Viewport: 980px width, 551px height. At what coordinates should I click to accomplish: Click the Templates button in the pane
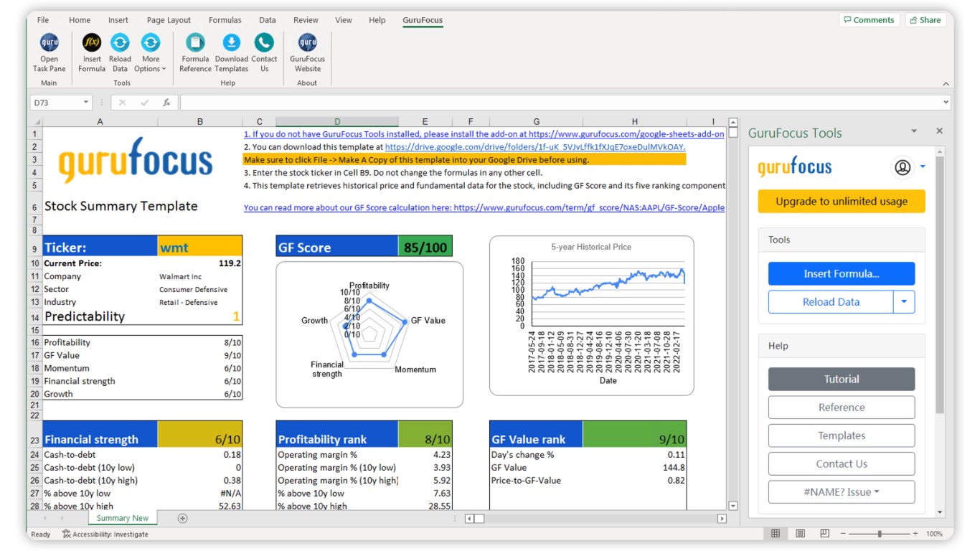pos(842,435)
